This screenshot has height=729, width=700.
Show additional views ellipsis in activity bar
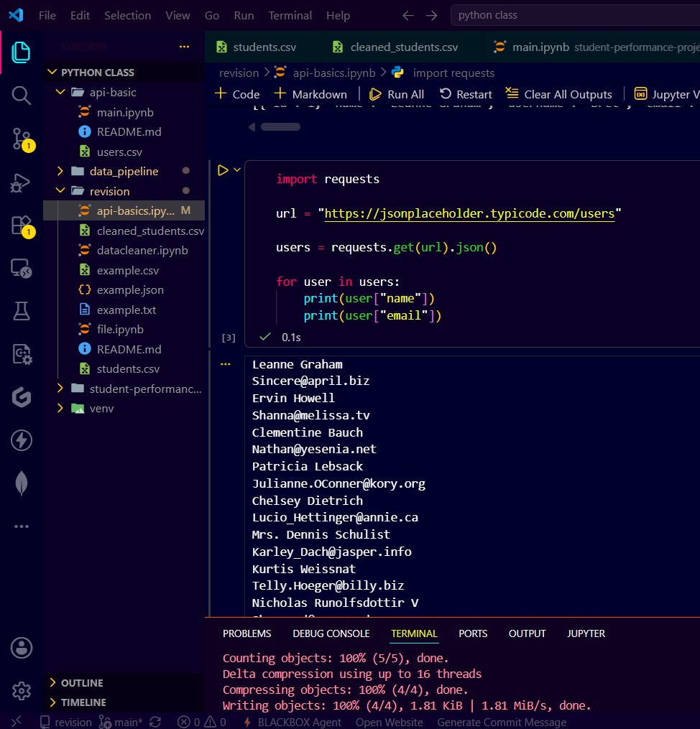pos(21,526)
